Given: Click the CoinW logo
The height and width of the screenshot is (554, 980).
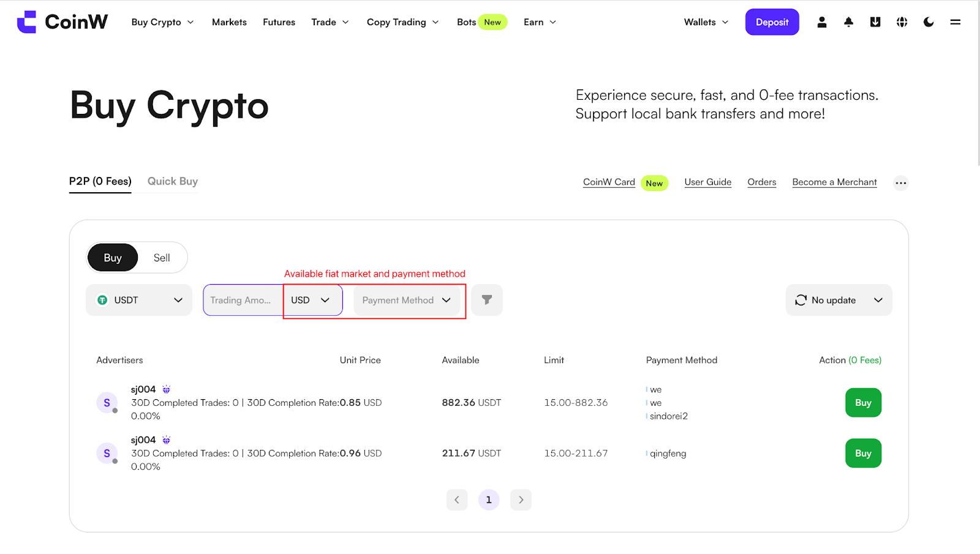Looking at the screenshot, I should pos(62,22).
